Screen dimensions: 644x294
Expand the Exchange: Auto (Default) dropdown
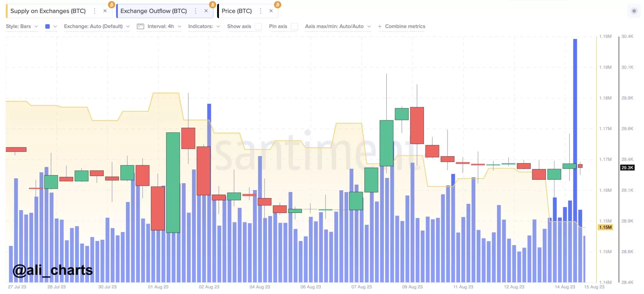tap(96, 27)
